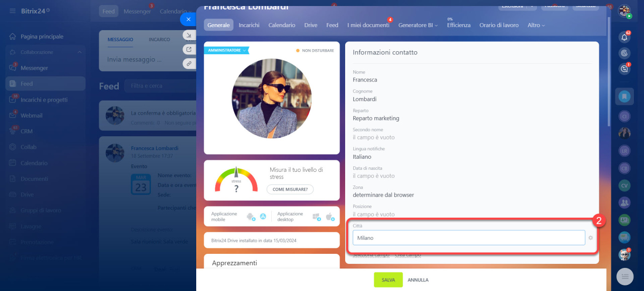This screenshot has height=291, width=644.
Task: Toggle the Non Disturbare status
Action: click(x=315, y=51)
